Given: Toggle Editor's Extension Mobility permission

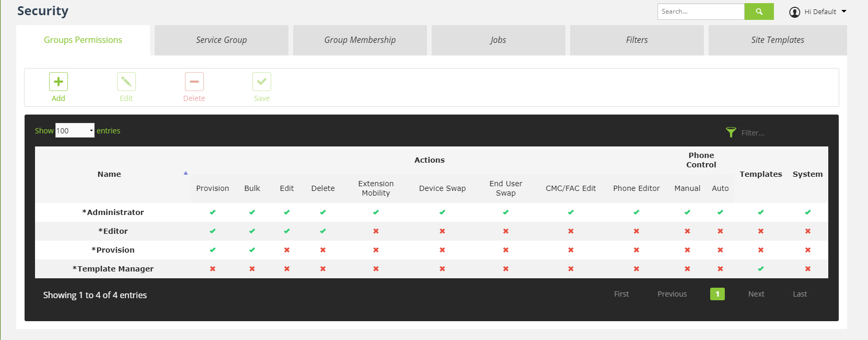Looking at the screenshot, I should click(376, 231).
